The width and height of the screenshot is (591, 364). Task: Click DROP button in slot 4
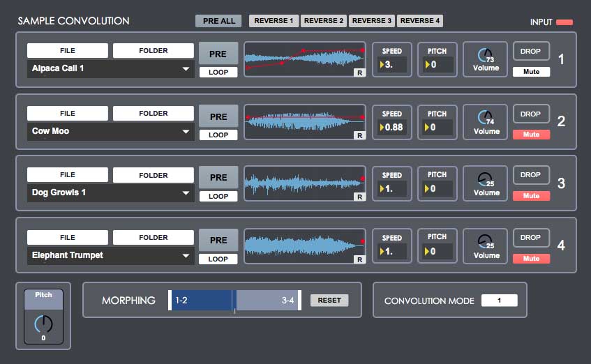tap(531, 238)
